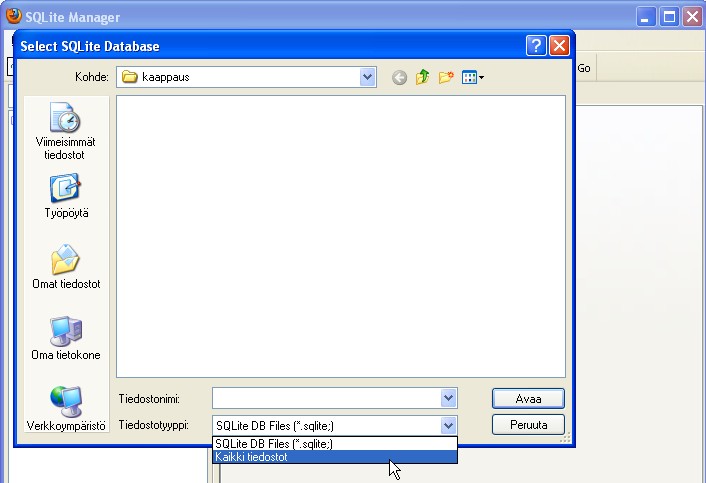The width and height of the screenshot is (706, 483).
Task: Click the help question mark button
Action: 536,46
